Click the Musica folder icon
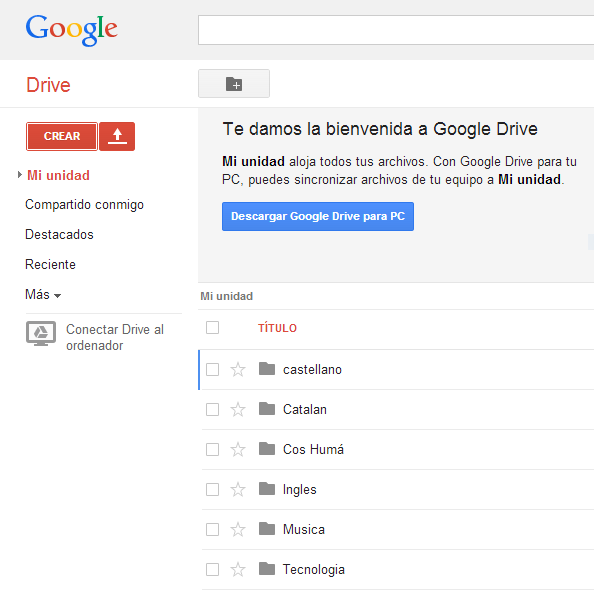The height and width of the screenshot is (597, 594). [x=267, y=528]
